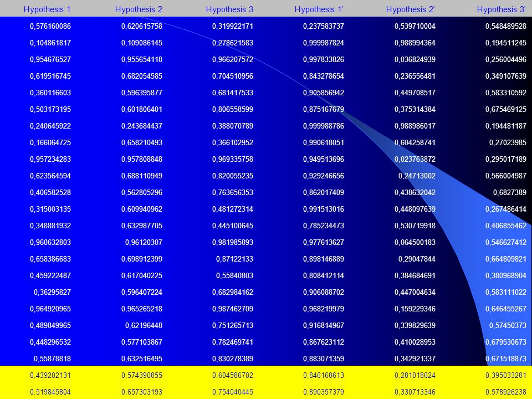Click the Hypothesis 3 column header
Viewport: 532px width, 399px height.
coord(229,9)
